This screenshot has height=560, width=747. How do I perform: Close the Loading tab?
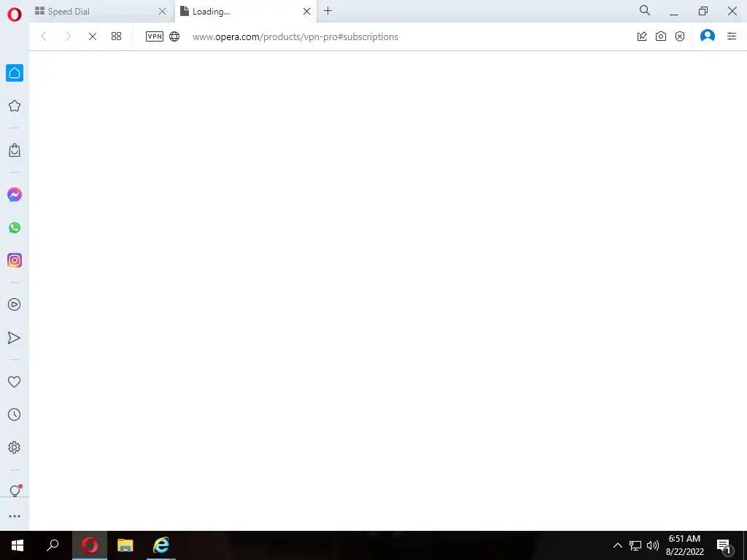(x=307, y=12)
